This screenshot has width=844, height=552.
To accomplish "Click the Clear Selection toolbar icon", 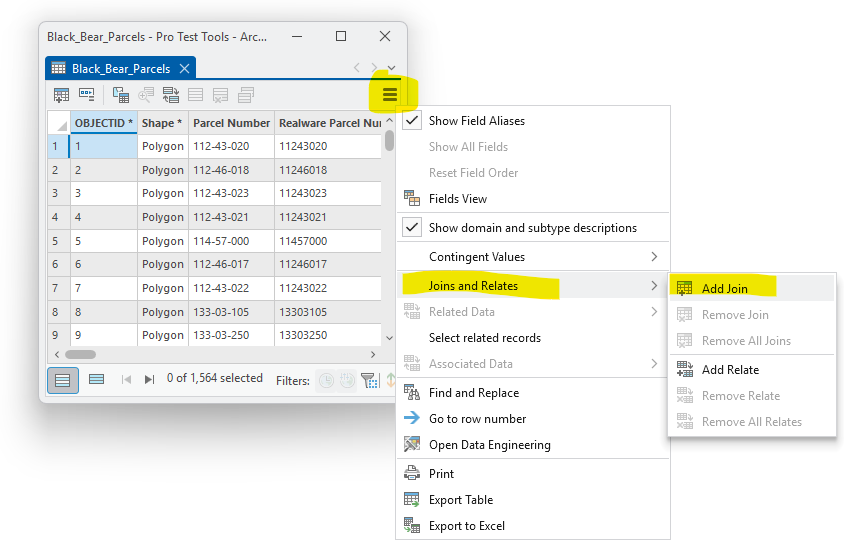I will point(195,95).
